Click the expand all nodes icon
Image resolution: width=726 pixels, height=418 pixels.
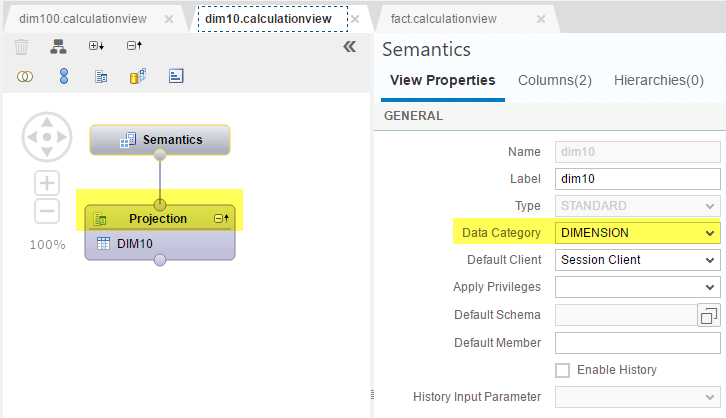96,46
